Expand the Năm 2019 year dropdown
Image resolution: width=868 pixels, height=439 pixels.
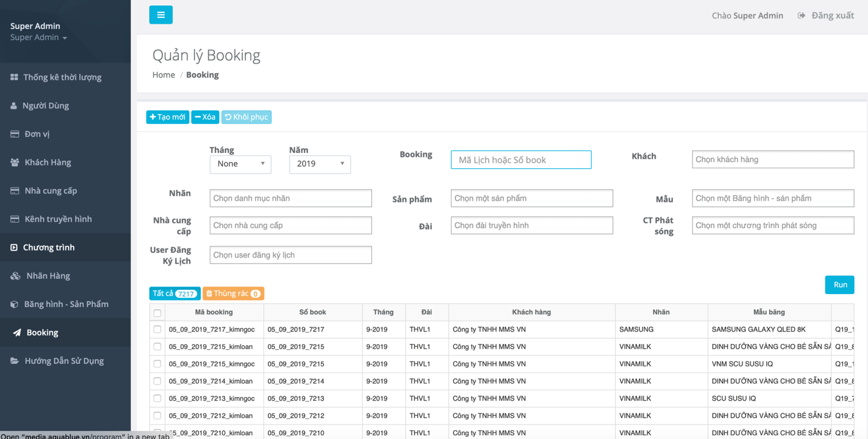320,164
